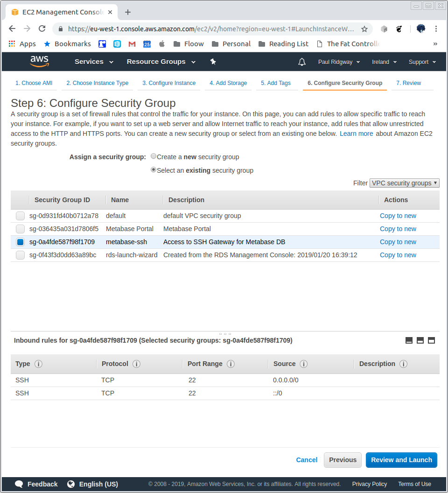
Task: Open the Apple bookmark icon
Action: coord(161,44)
